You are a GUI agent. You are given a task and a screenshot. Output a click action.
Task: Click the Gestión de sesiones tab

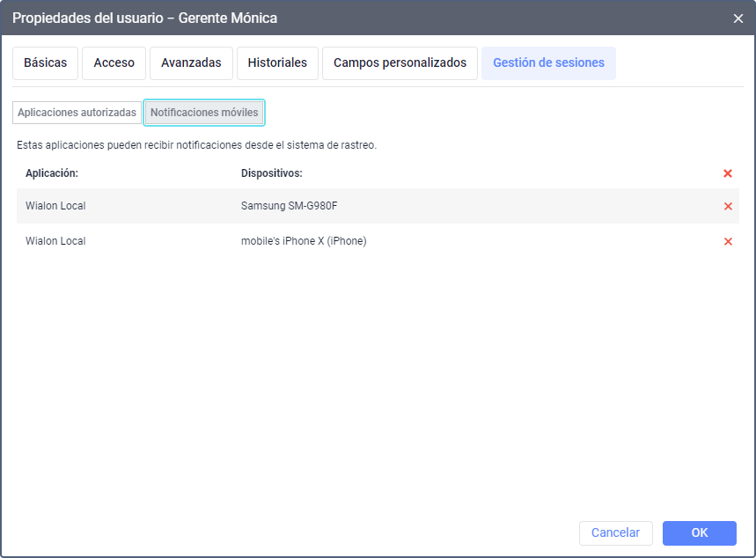click(548, 63)
